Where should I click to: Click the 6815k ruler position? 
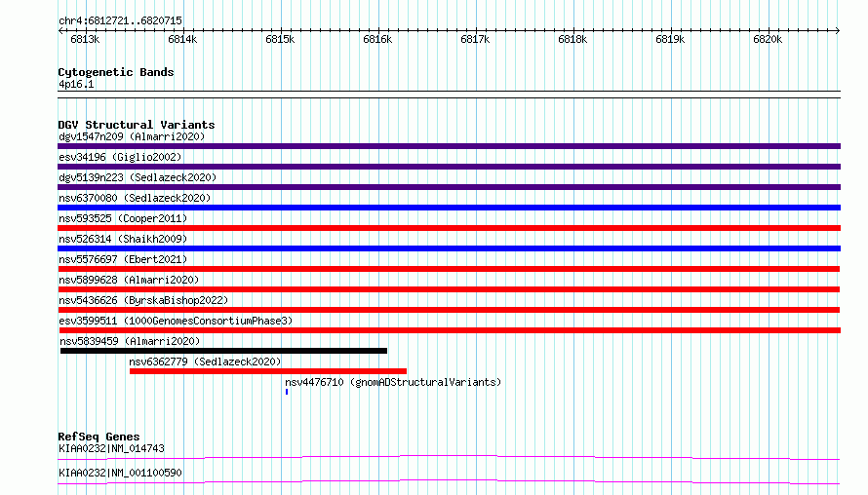[280, 39]
